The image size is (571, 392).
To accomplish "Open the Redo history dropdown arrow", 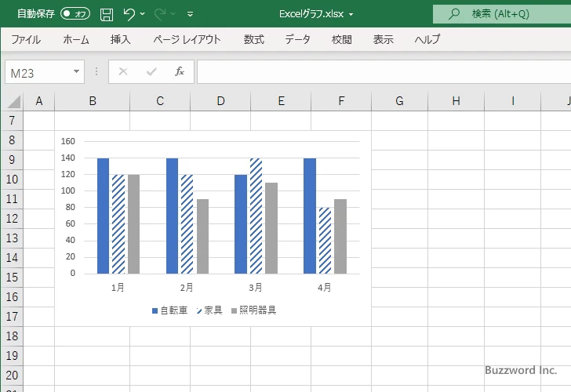I will tap(173, 14).
